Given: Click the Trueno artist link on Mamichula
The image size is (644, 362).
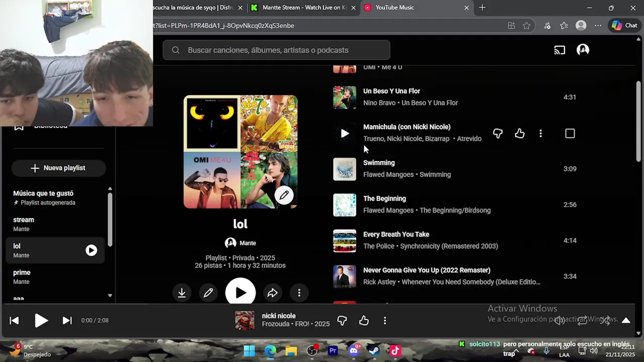Looking at the screenshot, I should click(x=373, y=138).
